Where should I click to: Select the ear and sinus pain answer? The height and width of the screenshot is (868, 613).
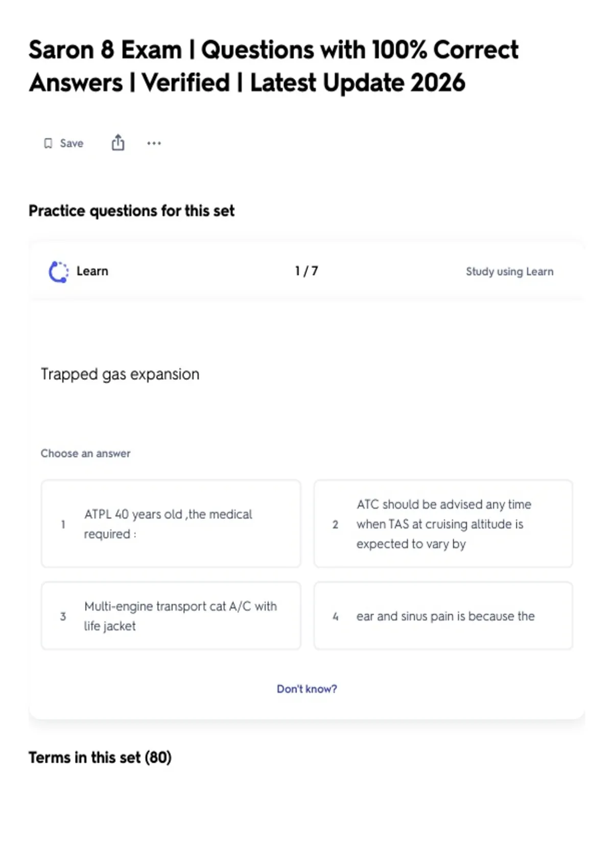click(x=443, y=616)
